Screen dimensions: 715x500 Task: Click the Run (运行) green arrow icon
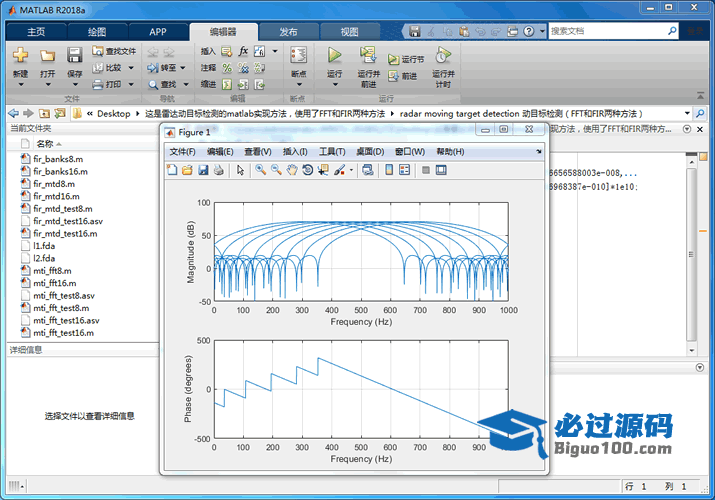coord(334,55)
